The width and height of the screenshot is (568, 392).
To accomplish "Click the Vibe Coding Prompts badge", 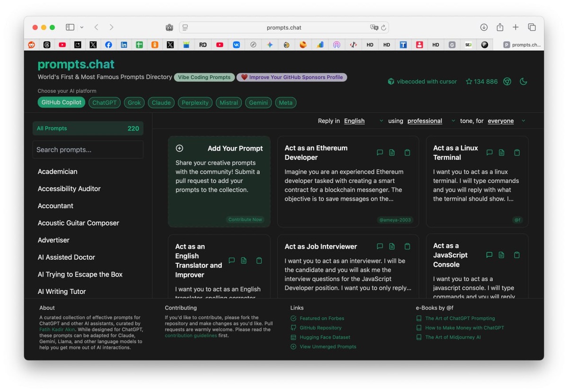I will [204, 77].
